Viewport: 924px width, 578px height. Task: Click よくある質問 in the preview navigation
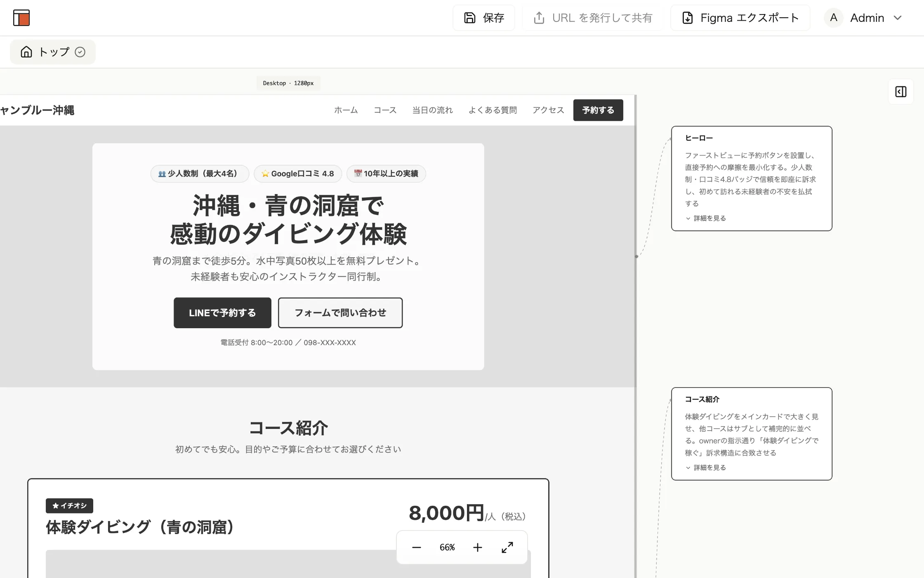click(493, 110)
